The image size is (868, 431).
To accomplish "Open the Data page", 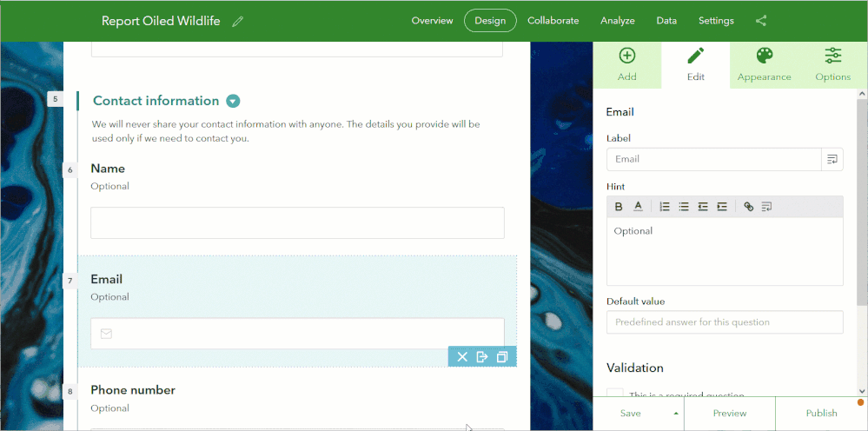I will (x=666, y=21).
